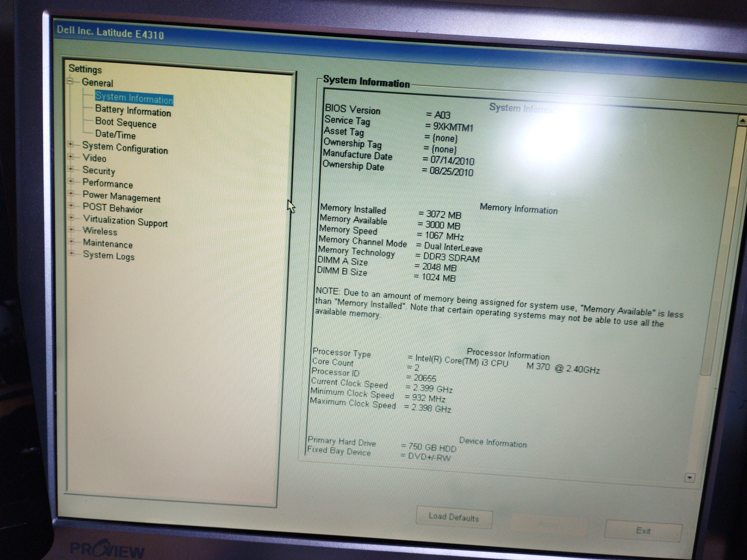Expand the System Configuration node
This screenshot has width=747, height=560.
coord(71,144)
